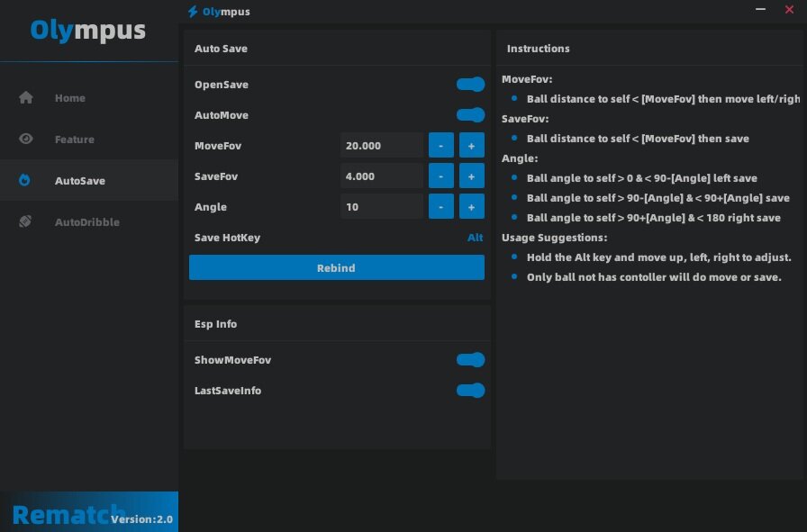The height and width of the screenshot is (532, 807).
Task: Click the 'SaveFov:' instructions heading
Action: coord(525,119)
